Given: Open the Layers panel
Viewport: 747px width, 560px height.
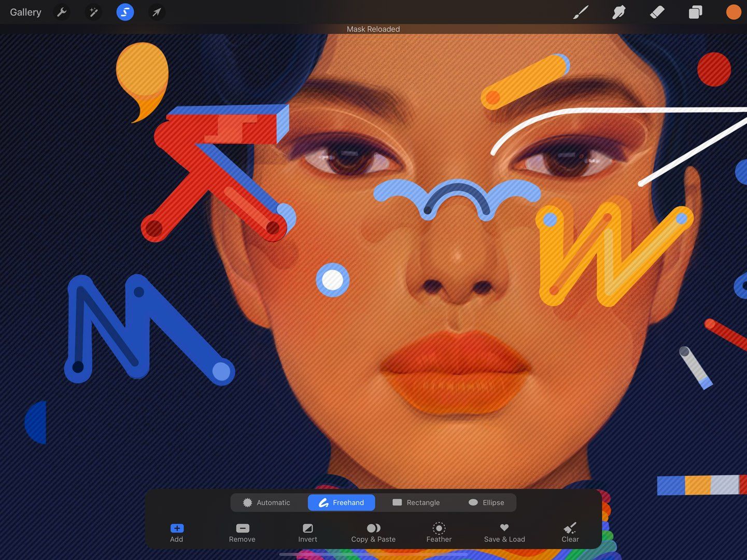Looking at the screenshot, I should pos(695,12).
